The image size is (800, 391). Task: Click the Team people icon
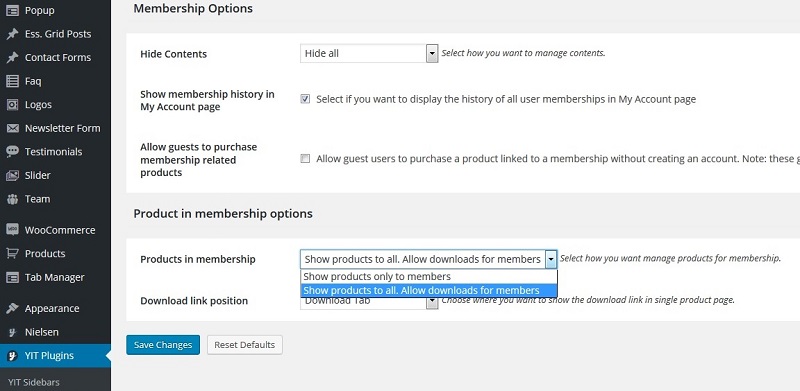pyautogui.click(x=12, y=199)
